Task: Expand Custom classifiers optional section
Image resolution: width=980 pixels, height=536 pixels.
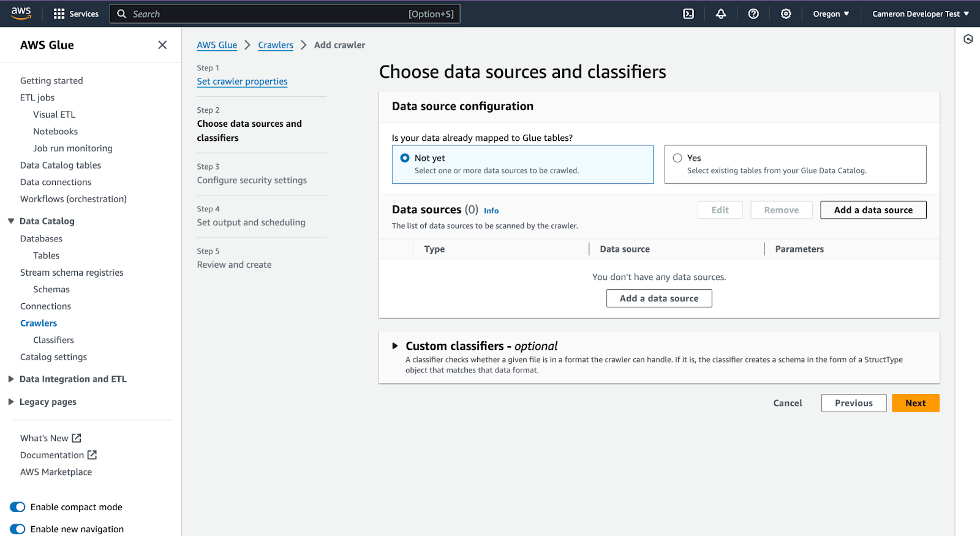Action: [395, 346]
